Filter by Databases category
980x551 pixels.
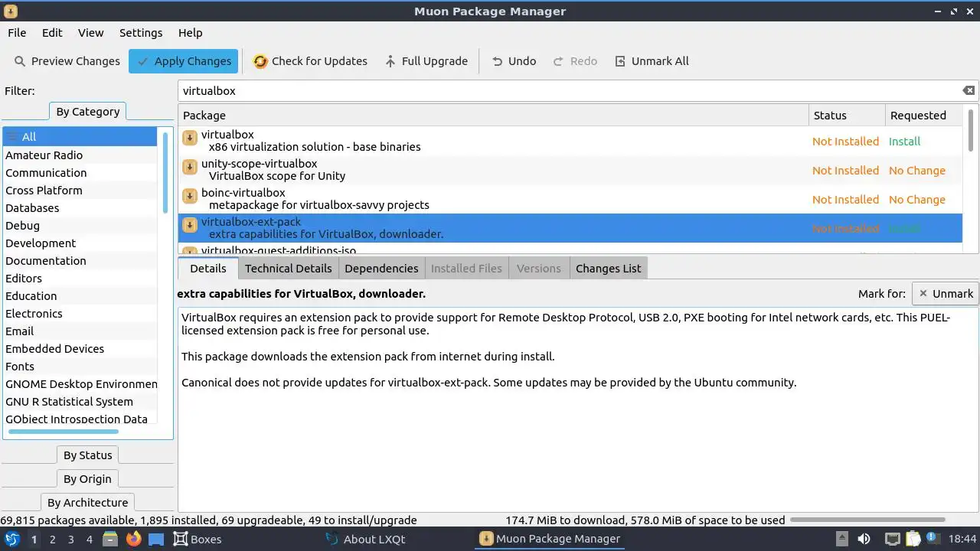point(80,208)
